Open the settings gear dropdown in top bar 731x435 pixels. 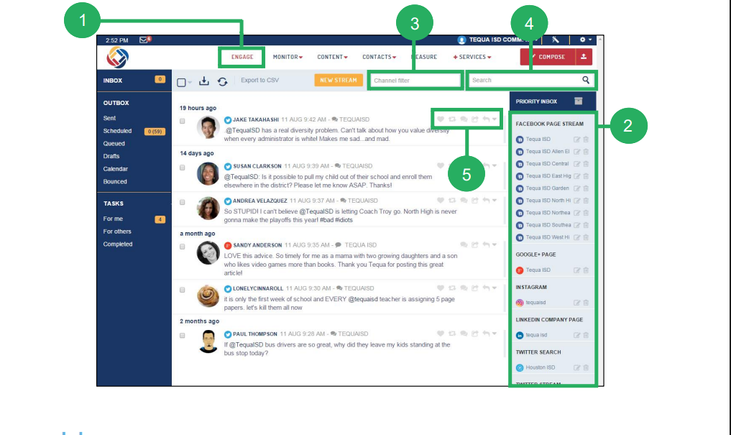coord(586,40)
